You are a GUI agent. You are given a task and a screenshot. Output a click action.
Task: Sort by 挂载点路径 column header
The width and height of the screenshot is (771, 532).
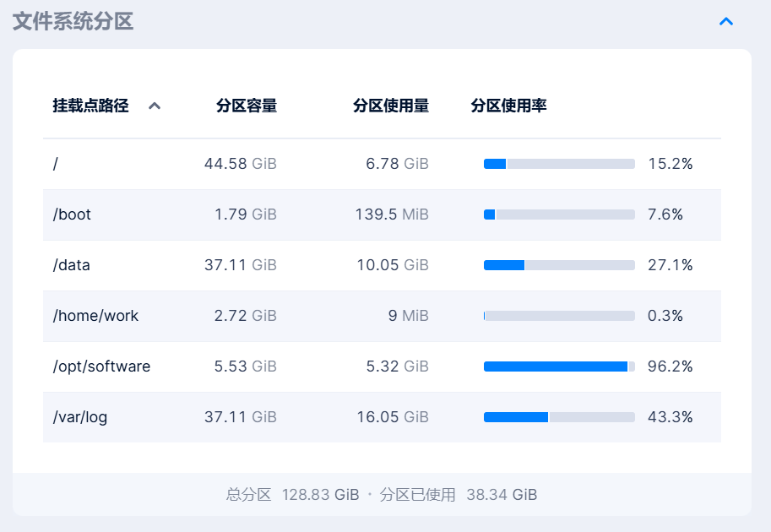[90, 106]
